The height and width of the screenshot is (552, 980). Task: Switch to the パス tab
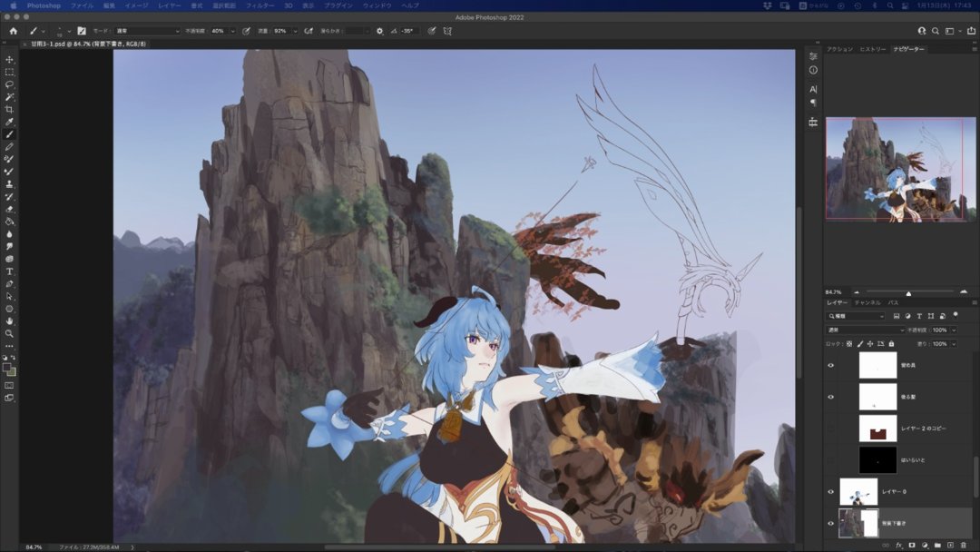click(893, 302)
